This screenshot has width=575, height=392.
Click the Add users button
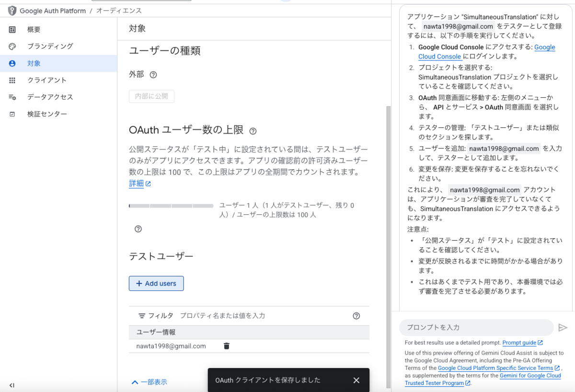click(x=156, y=283)
